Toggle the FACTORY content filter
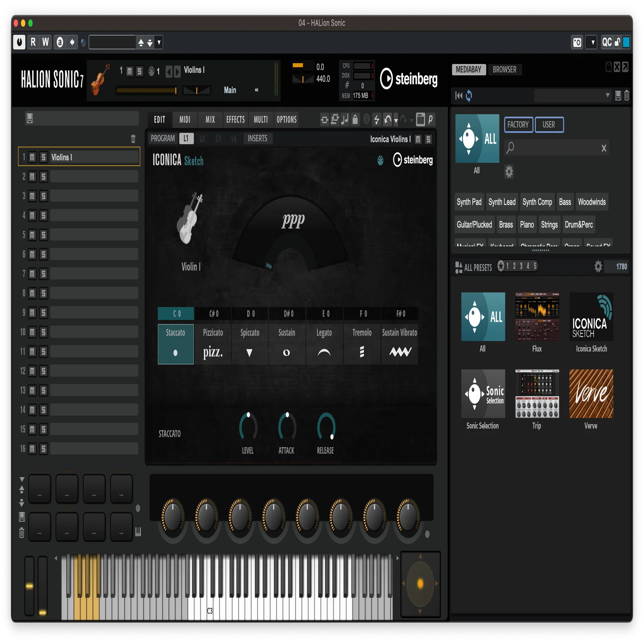Image resolution: width=644 pixels, height=644 pixels. coord(518,125)
